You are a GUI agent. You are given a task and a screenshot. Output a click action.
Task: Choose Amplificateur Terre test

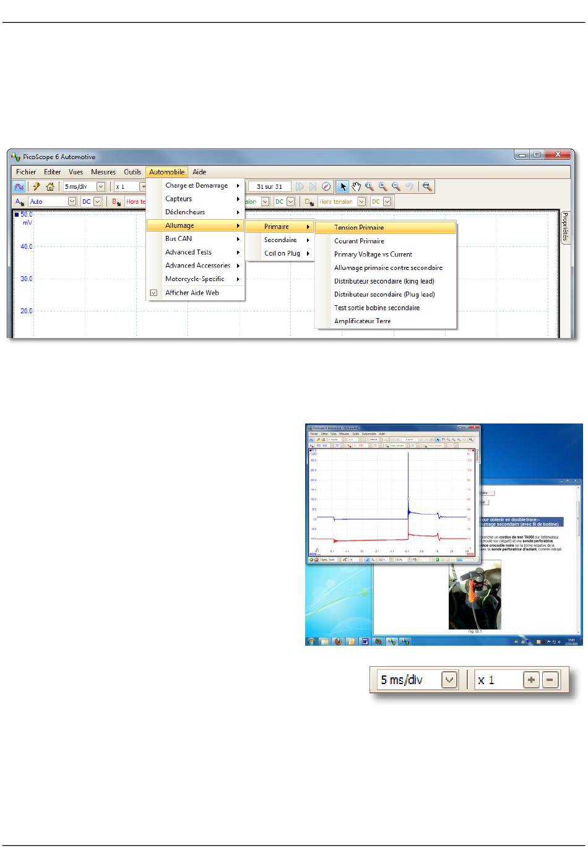386,321
